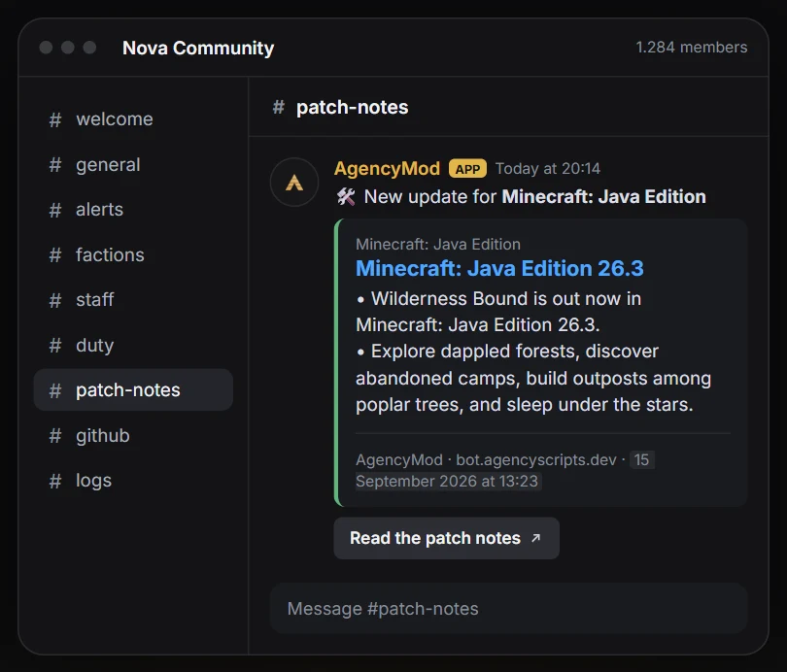Click the AgencyMod bot avatar icon
The height and width of the screenshot is (672, 787).
tap(294, 182)
